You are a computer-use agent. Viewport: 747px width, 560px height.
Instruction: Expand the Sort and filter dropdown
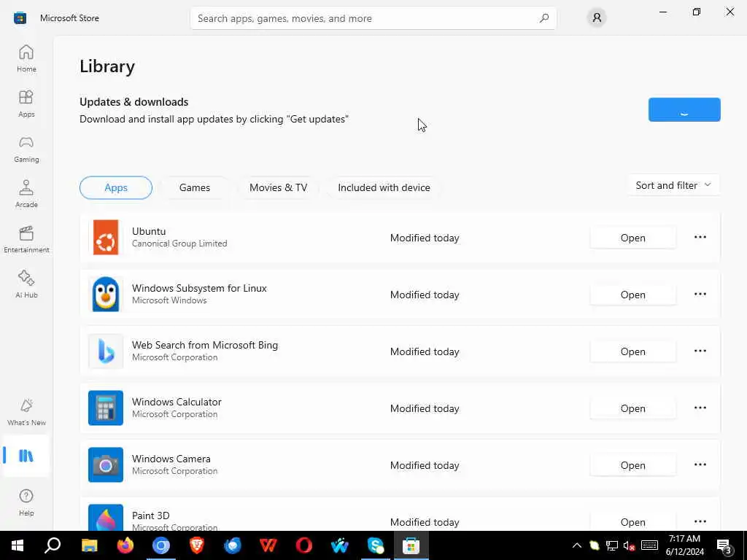click(x=673, y=185)
